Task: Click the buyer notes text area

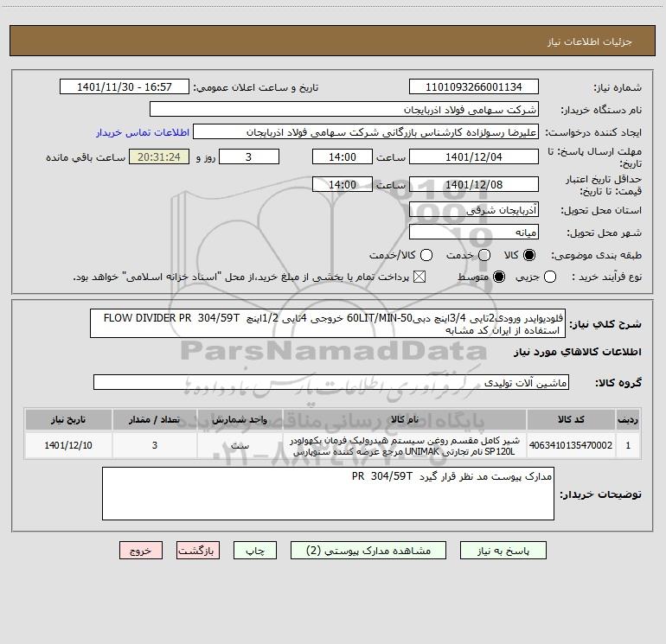Action: [329, 494]
